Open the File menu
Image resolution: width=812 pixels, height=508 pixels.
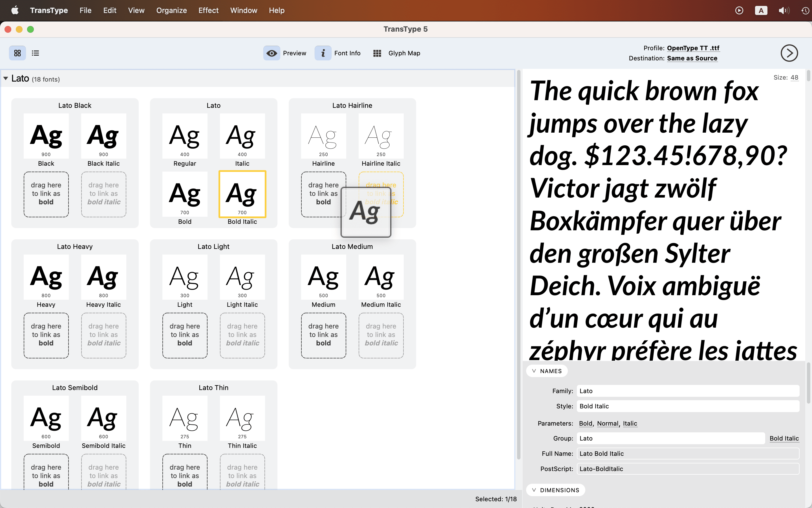[x=85, y=10]
